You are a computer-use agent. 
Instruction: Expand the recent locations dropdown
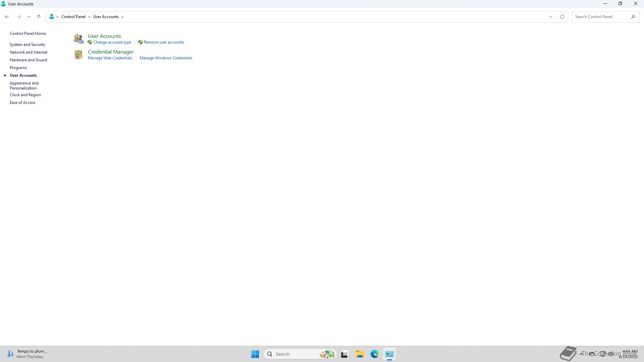coord(29,17)
